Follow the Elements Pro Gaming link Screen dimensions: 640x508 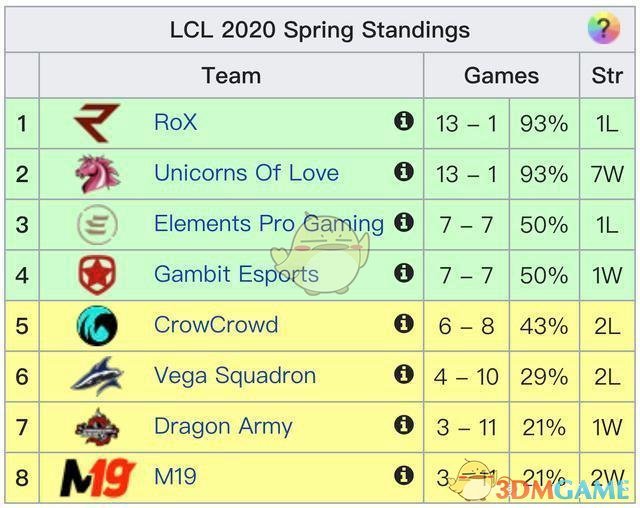268,224
